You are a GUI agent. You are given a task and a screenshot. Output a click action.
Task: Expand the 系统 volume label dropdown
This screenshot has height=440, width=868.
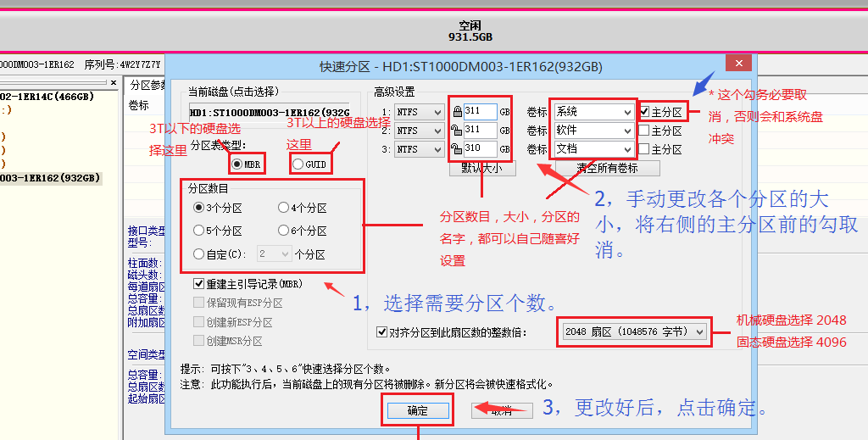(x=626, y=112)
